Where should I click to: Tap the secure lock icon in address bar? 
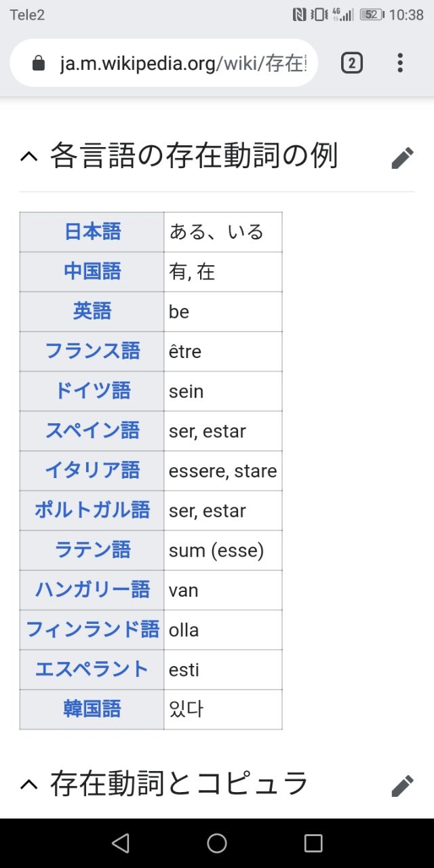pos(39,64)
